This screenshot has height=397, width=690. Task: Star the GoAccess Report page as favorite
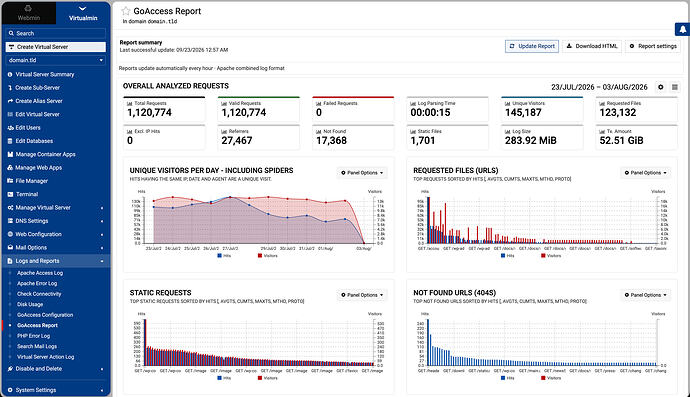(126, 11)
